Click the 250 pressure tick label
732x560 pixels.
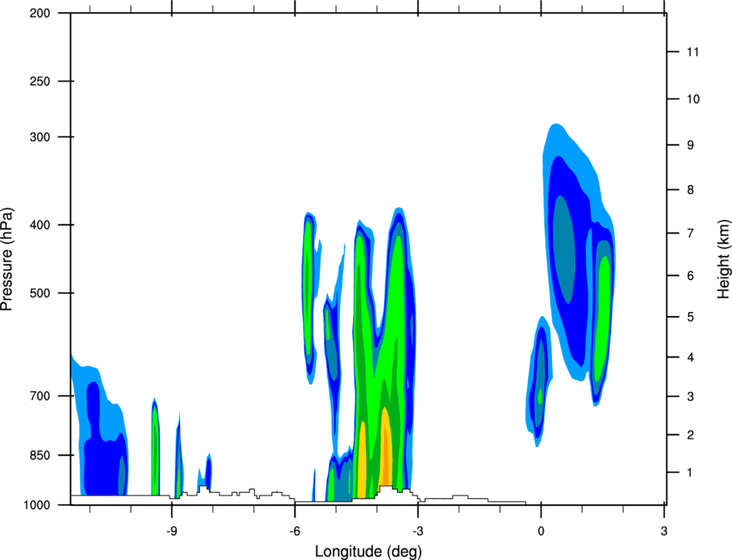(x=40, y=81)
